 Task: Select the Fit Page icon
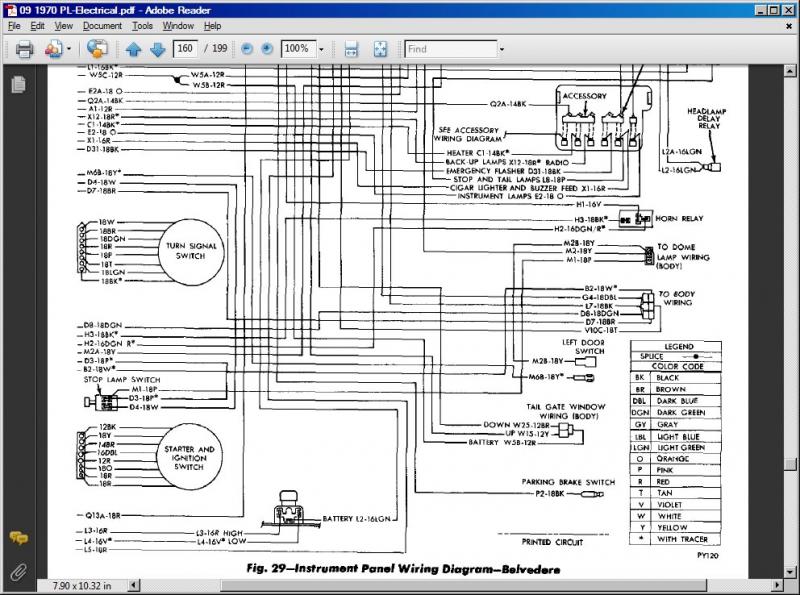tap(380, 49)
